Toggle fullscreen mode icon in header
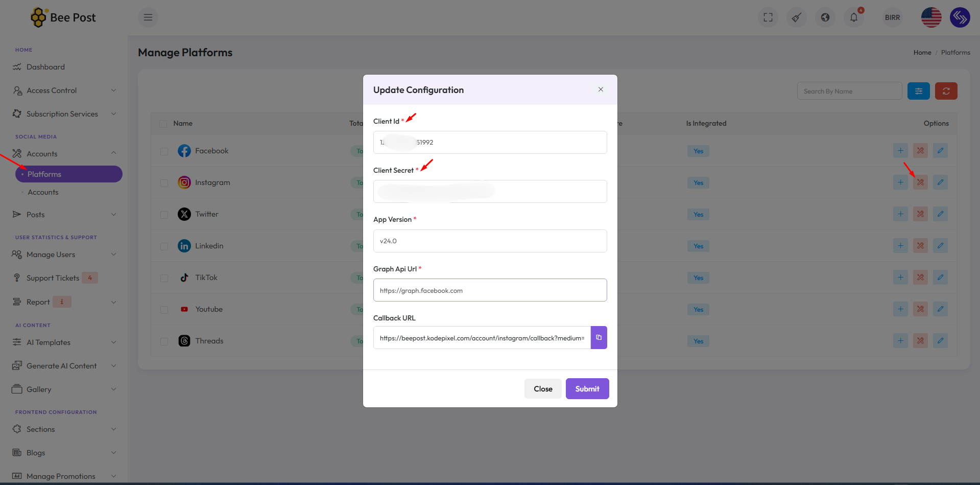 768,18
